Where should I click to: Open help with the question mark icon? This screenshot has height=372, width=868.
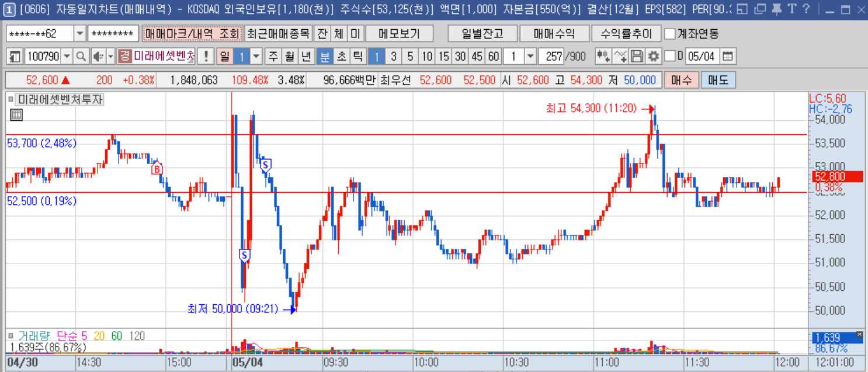click(x=806, y=9)
